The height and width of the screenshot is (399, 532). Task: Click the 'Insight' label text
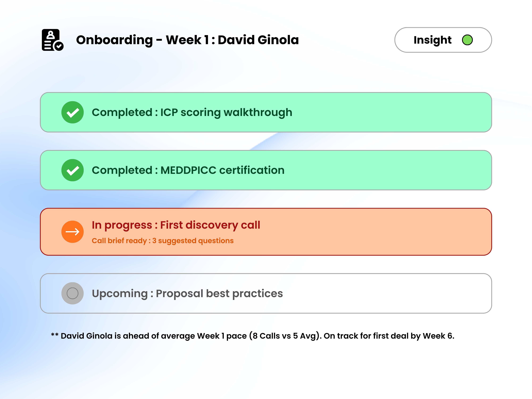coord(432,40)
